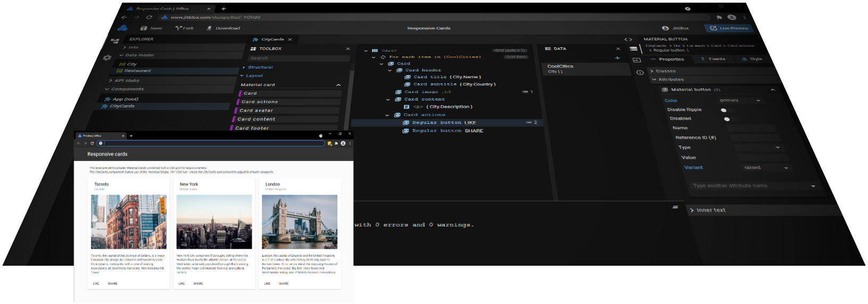Collapse the Material card group

pyautogui.click(x=338, y=85)
